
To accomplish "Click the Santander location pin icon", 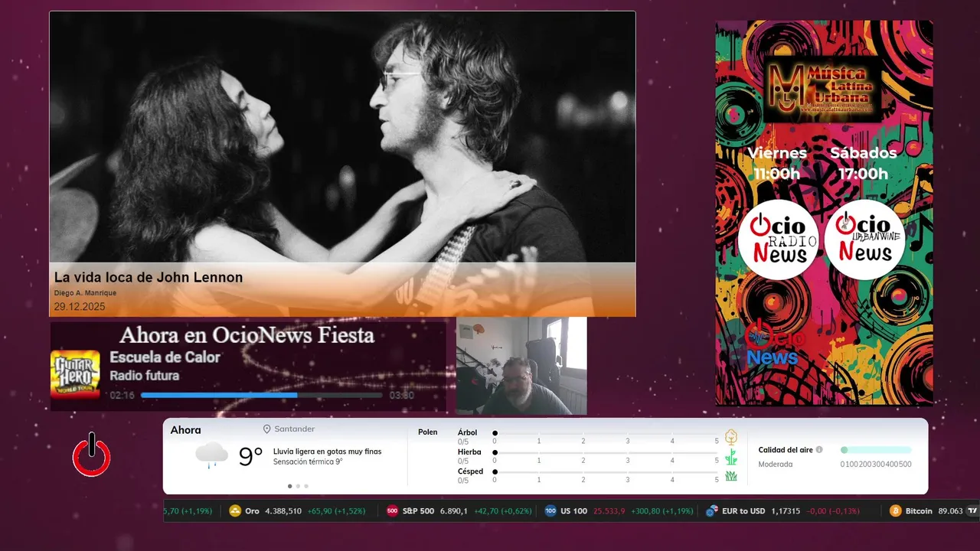I will pyautogui.click(x=267, y=429).
